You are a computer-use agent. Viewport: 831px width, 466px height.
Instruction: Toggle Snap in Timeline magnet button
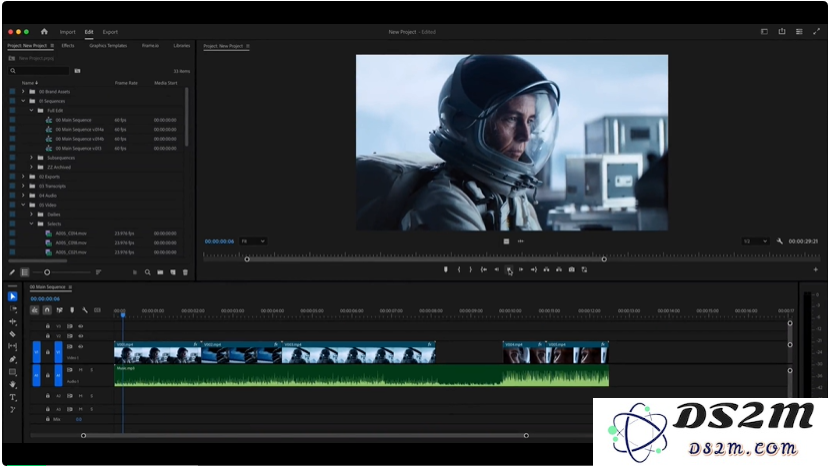(47, 310)
